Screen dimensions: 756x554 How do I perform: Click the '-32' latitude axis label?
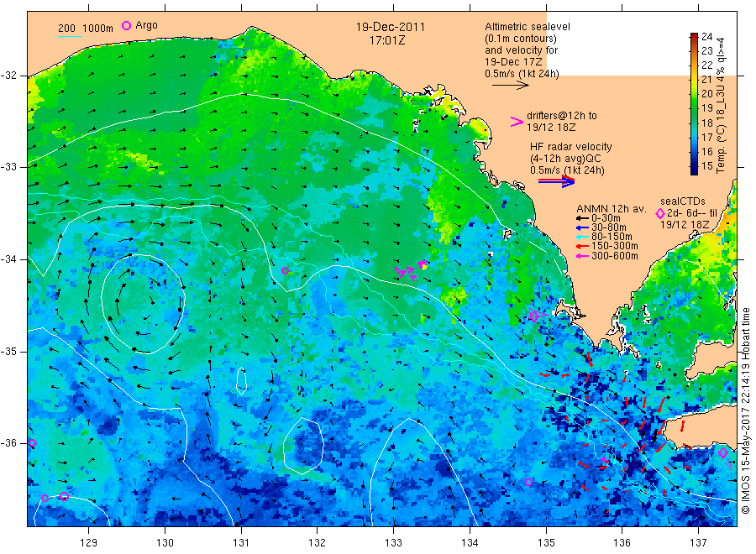[x=8, y=76]
